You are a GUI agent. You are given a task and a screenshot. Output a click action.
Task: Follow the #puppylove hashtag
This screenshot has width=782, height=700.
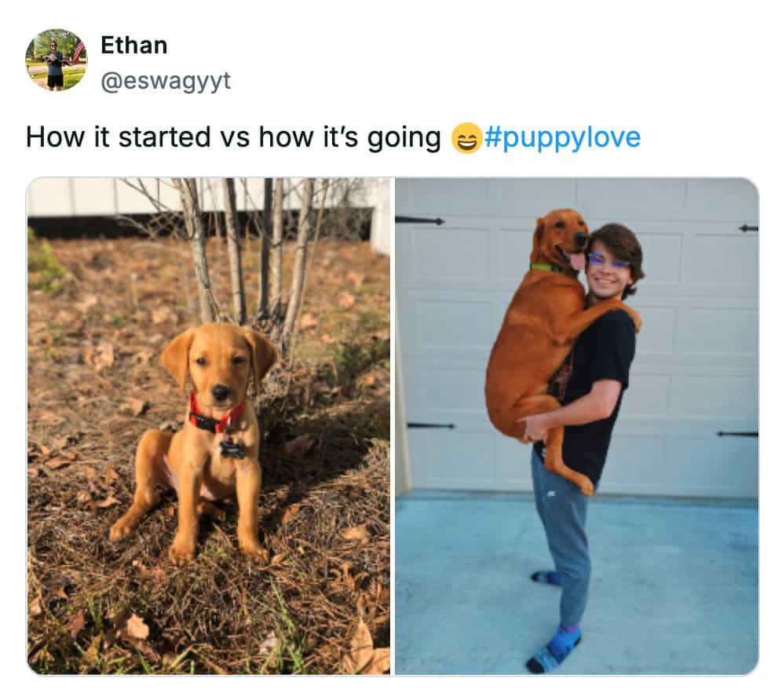pyautogui.click(x=562, y=137)
